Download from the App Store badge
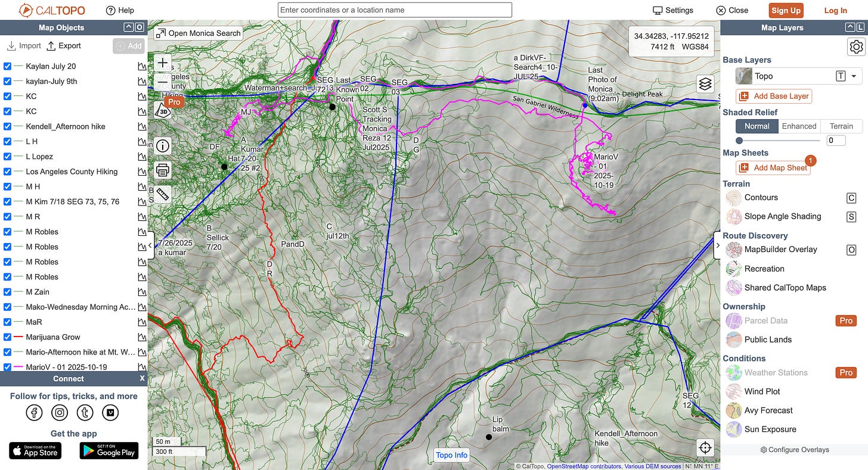Image resolution: width=868 pixels, height=470 pixels. 35,450
